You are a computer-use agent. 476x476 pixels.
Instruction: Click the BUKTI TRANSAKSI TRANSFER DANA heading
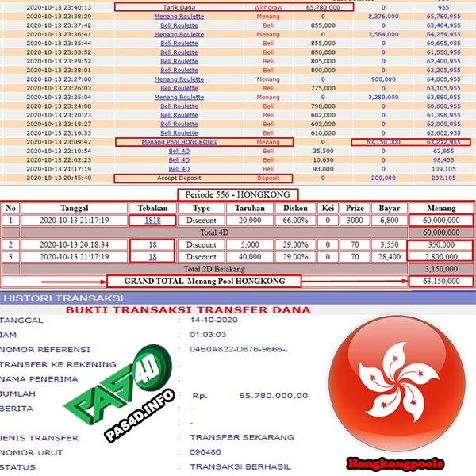188,310
